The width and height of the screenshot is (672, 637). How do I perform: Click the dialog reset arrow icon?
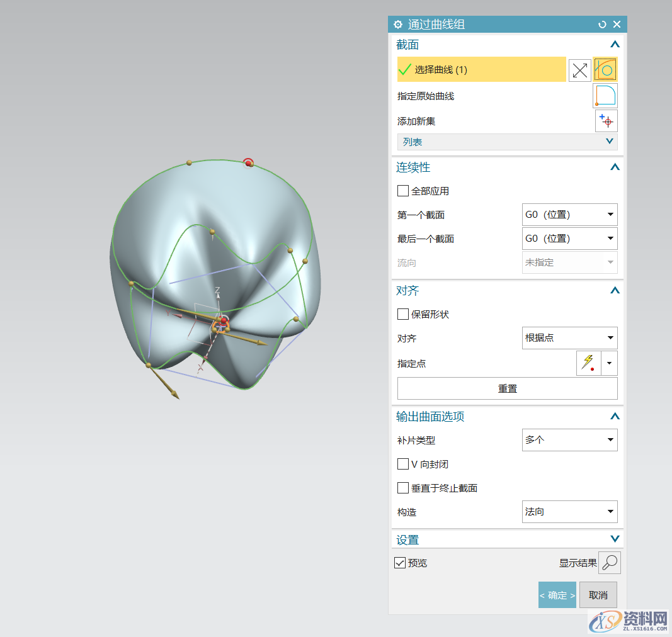[601, 24]
